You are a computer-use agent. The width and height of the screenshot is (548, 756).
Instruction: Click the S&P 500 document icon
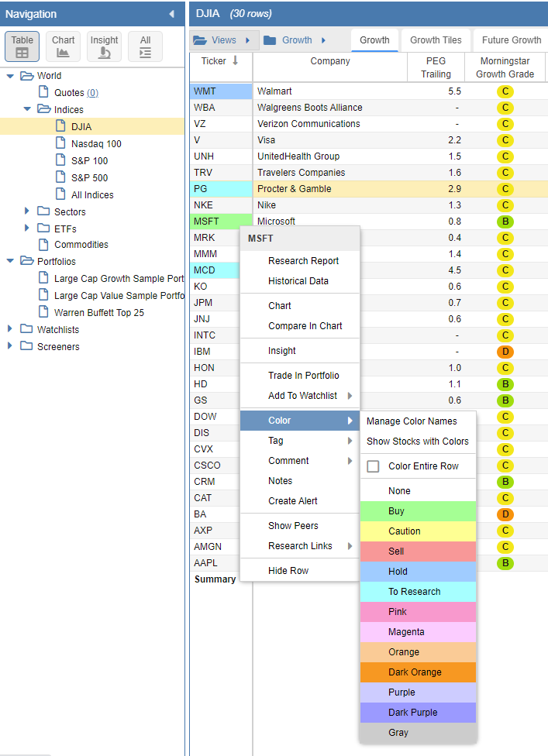[60, 177]
